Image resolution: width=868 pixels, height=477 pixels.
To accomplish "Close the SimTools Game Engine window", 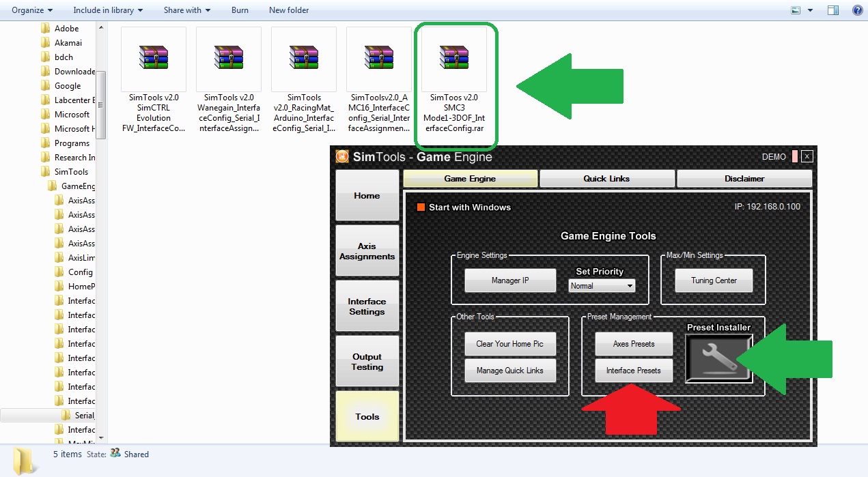I will pos(807,156).
